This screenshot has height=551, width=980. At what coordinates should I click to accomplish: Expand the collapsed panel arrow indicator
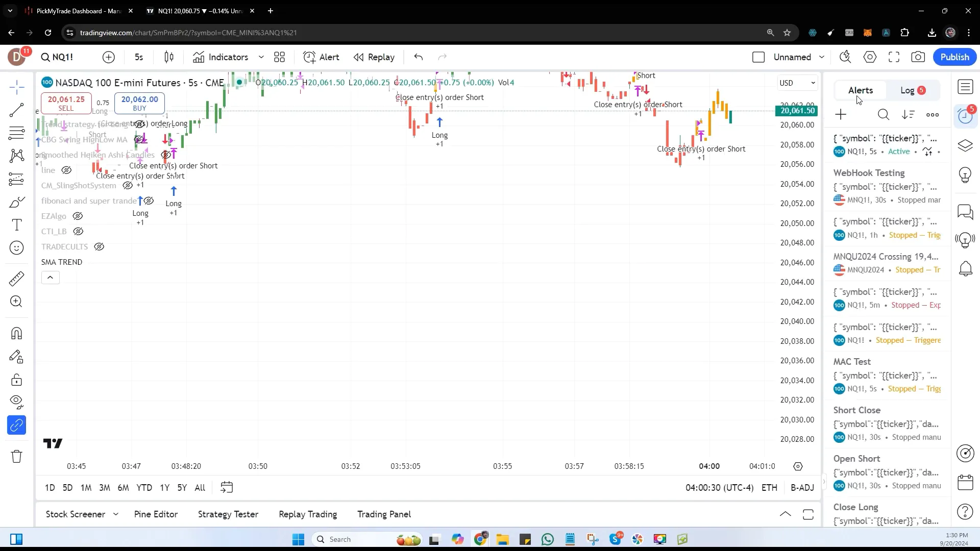(x=51, y=277)
